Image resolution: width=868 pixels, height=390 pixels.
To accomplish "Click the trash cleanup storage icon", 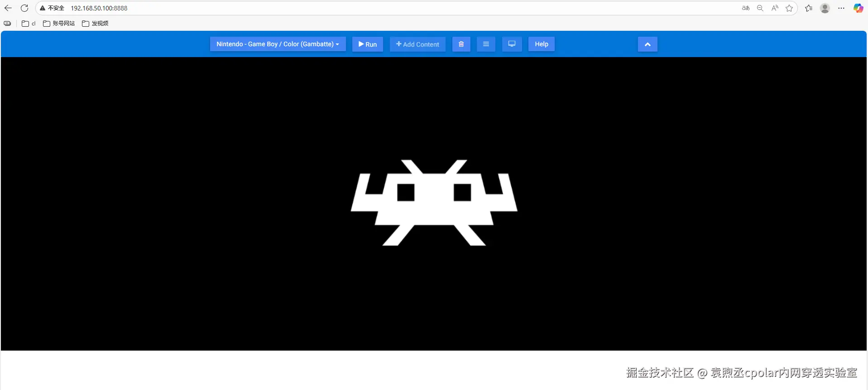I will [x=461, y=44].
